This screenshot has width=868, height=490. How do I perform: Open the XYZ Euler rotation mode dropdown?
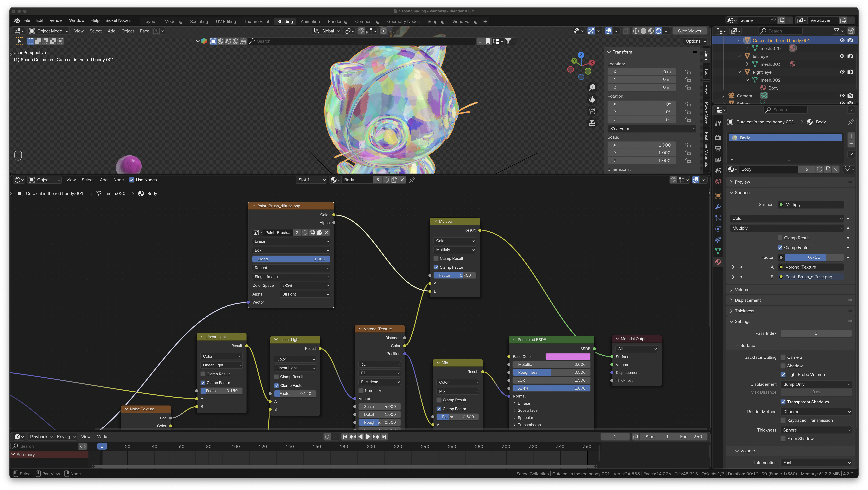[x=652, y=129]
